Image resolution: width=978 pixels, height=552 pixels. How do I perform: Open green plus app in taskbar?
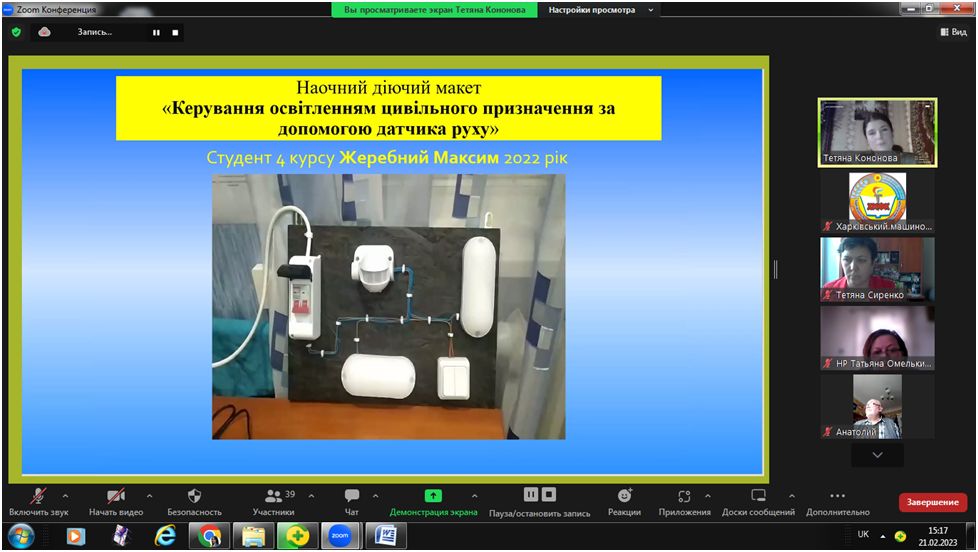click(x=297, y=536)
